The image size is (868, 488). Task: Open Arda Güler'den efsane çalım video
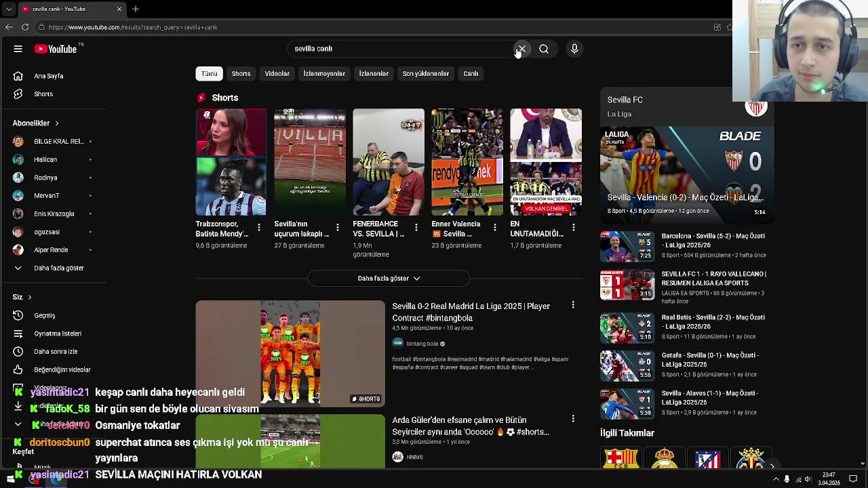tap(471, 426)
